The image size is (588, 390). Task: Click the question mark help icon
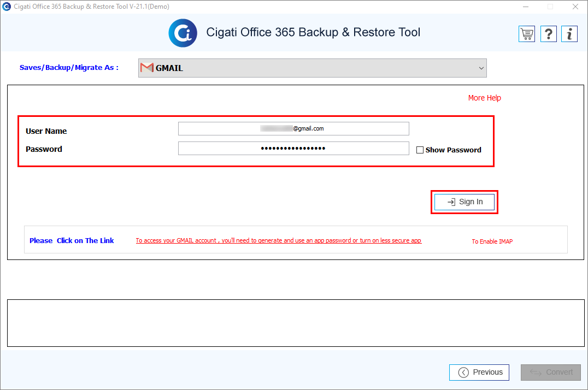point(548,34)
